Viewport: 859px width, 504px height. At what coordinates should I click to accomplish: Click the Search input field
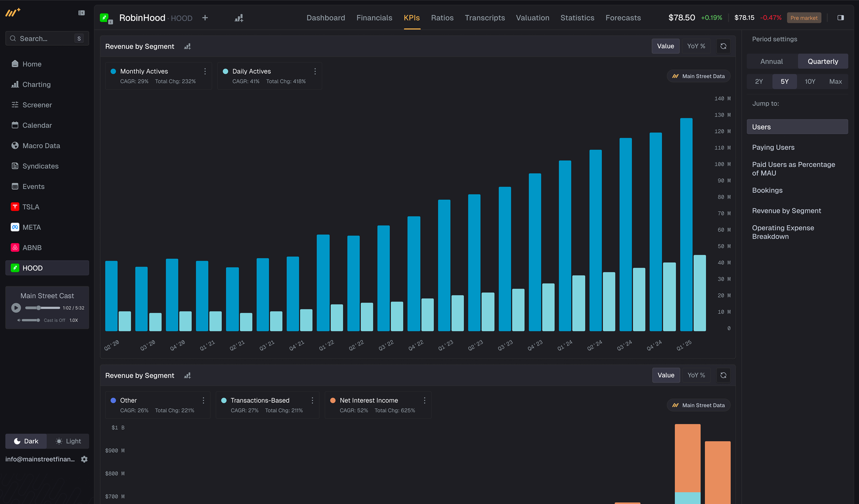44,39
